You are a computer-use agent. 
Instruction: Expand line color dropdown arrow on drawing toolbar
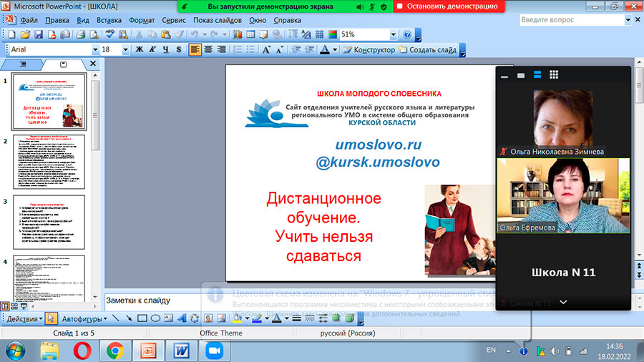point(267,318)
